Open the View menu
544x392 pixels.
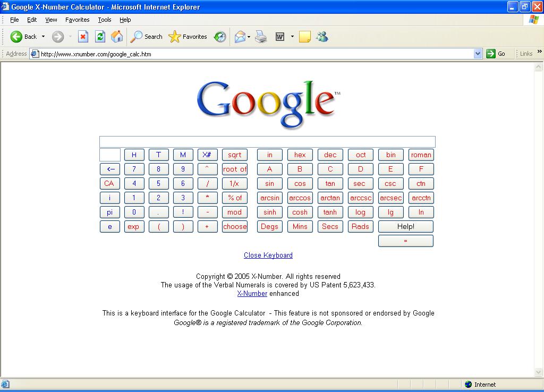(51, 20)
